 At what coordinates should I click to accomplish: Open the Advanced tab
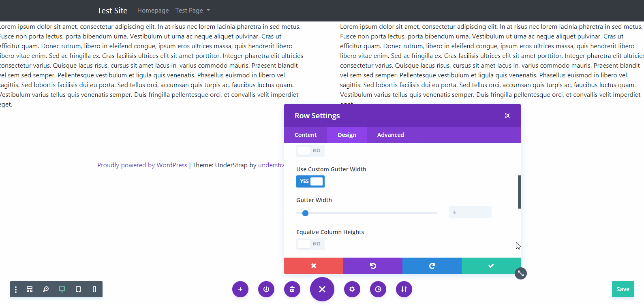(x=390, y=135)
